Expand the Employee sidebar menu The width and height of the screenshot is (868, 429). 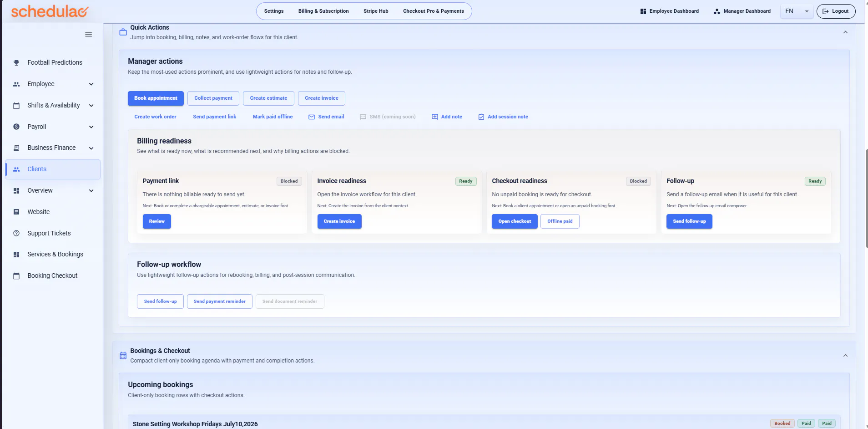click(x=91, y=84)
